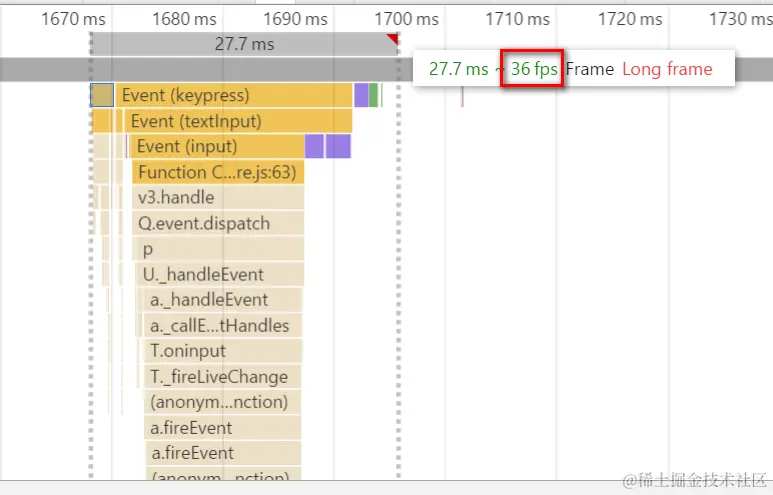Select the second a.fireEvent entry below
The height and width of the screenshot is (495, 773).
223,453
